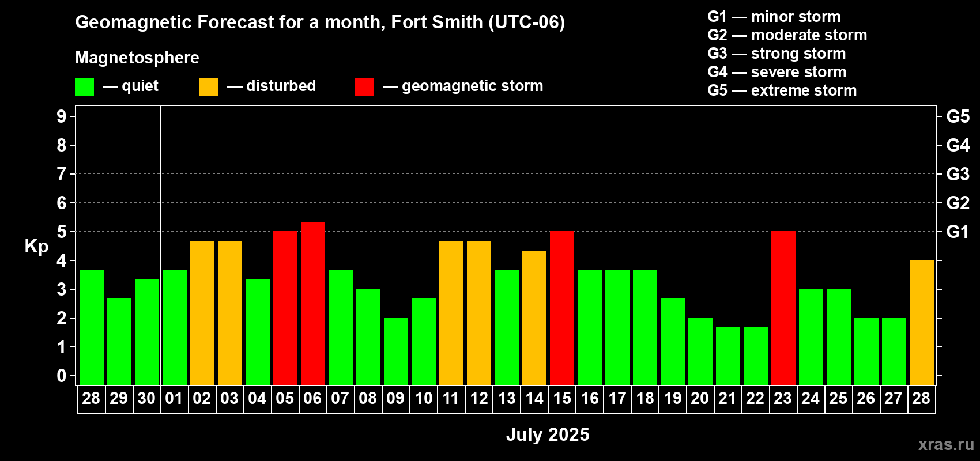Click the '— quiet' legend label

[x=130, y=86]
